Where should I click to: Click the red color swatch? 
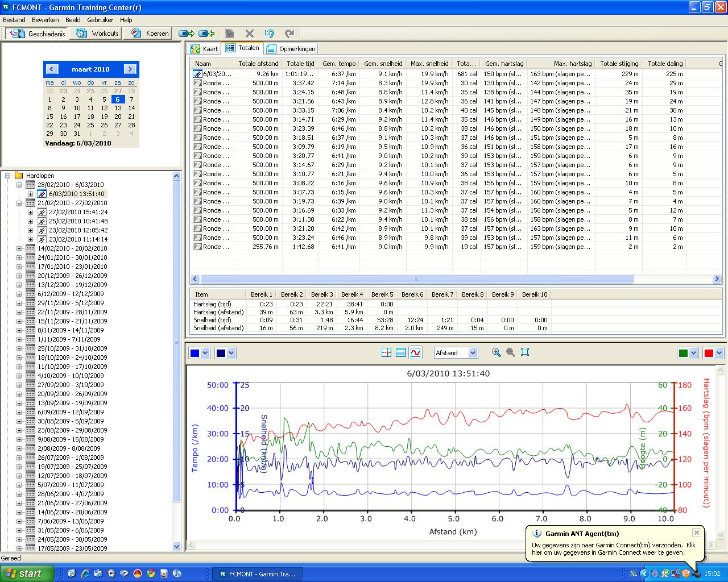pos(709,353)
